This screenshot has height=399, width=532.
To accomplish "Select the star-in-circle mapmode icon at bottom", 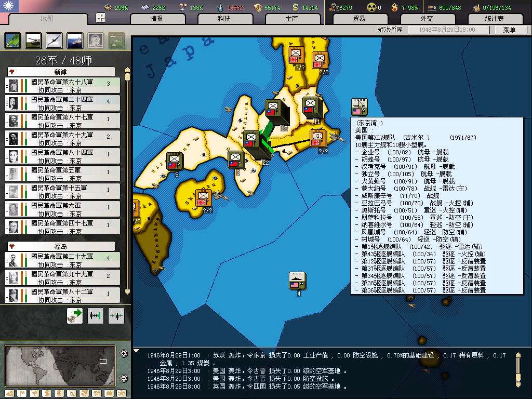I will click(x=122, y=394).
